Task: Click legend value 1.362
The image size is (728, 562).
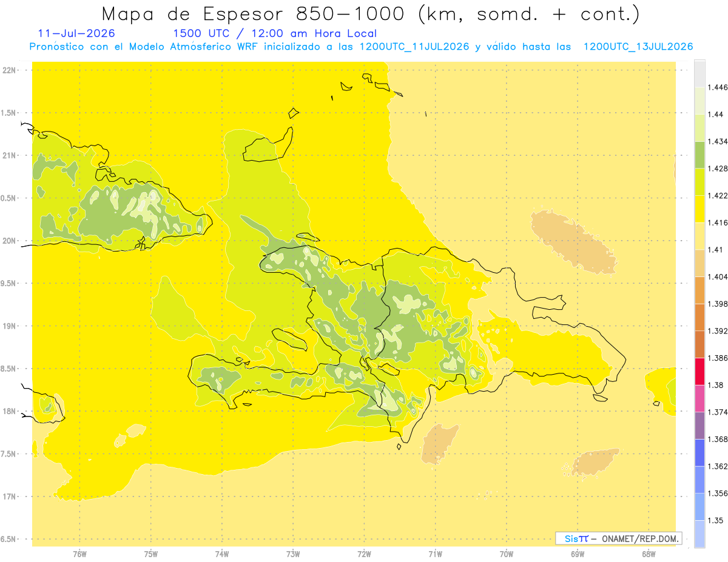Action: point(718,466)
